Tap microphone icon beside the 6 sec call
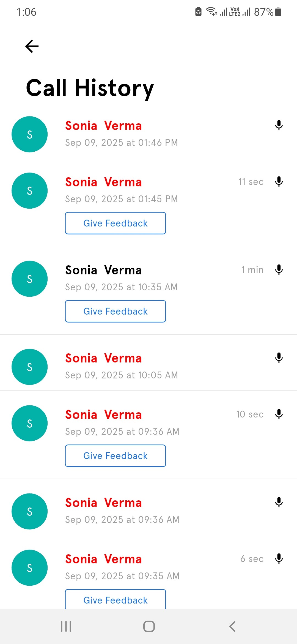Viewport: 297px width, 644px height. (279, 559)
